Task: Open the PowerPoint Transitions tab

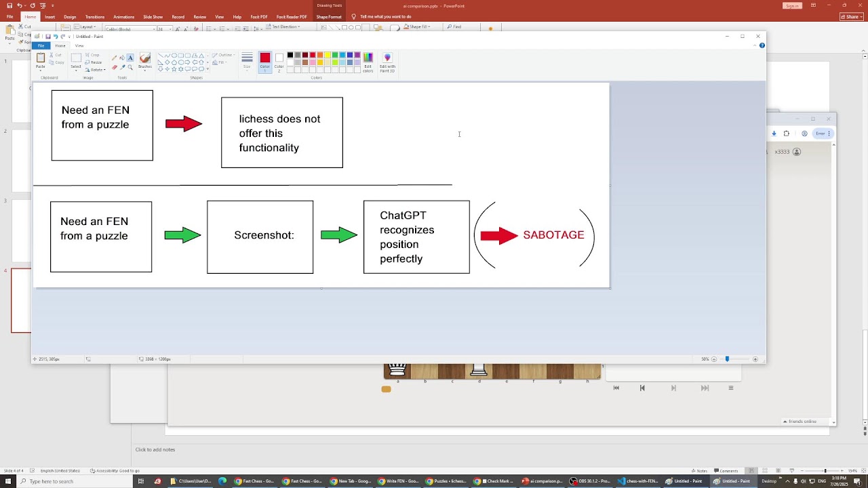Action: pyautogui.click(x=95, y=17)
